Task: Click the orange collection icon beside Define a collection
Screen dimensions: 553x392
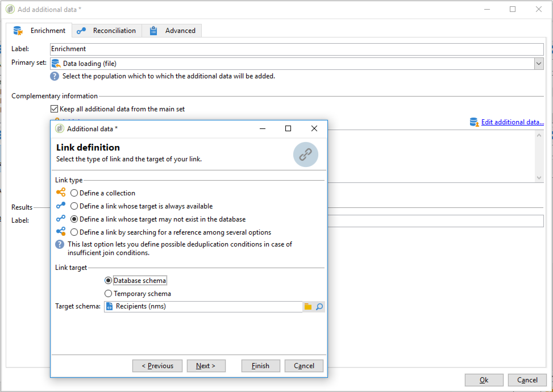Action: (x=61, y=192)
